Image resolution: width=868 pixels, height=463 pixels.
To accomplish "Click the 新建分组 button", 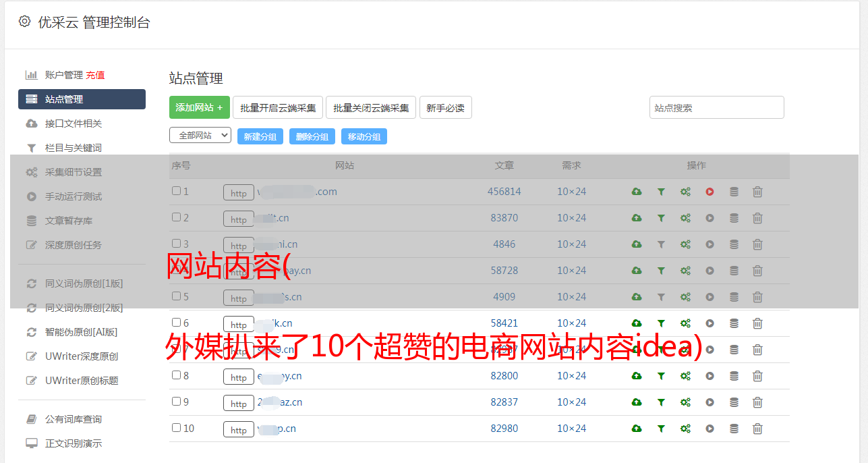I will [x=260, y=136].
